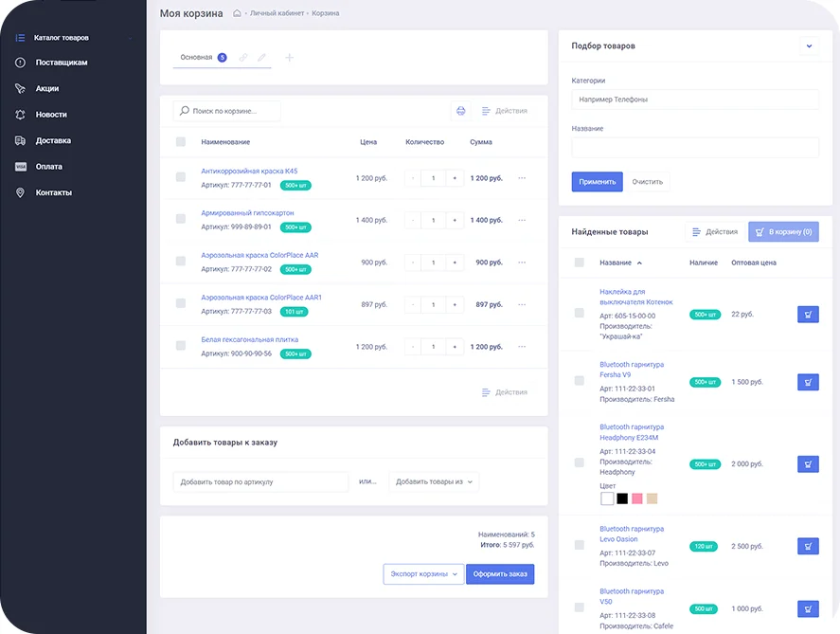
Task: Check the Аэрозольная краска ColorPlace AAR1 row
Action: [181, 303]
